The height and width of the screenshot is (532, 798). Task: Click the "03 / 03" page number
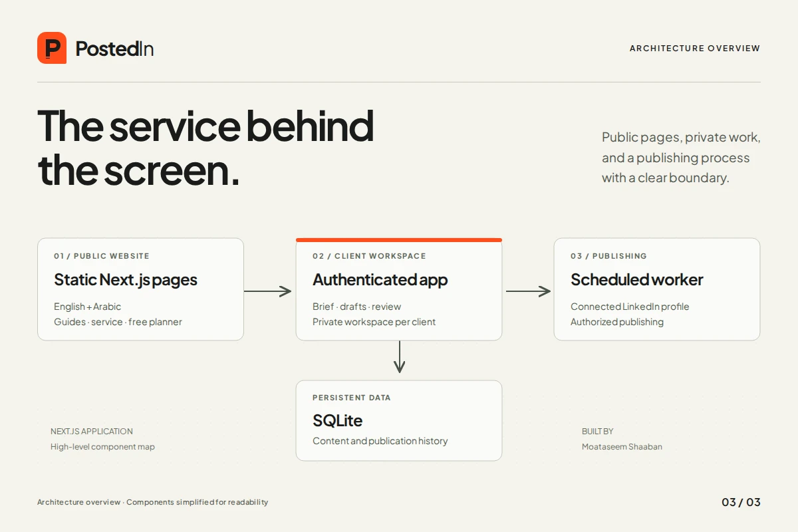[x=741, y=502]
